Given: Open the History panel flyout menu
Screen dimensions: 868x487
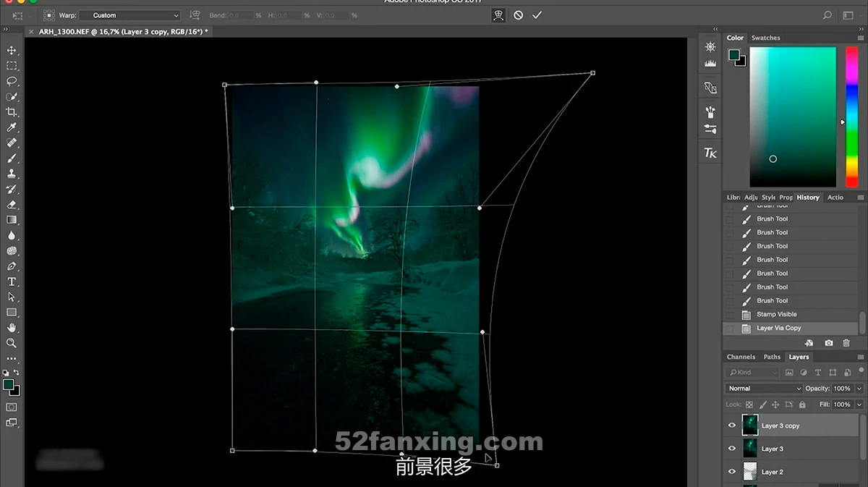Looking at the screenshot, I should (x=860, y=197).
